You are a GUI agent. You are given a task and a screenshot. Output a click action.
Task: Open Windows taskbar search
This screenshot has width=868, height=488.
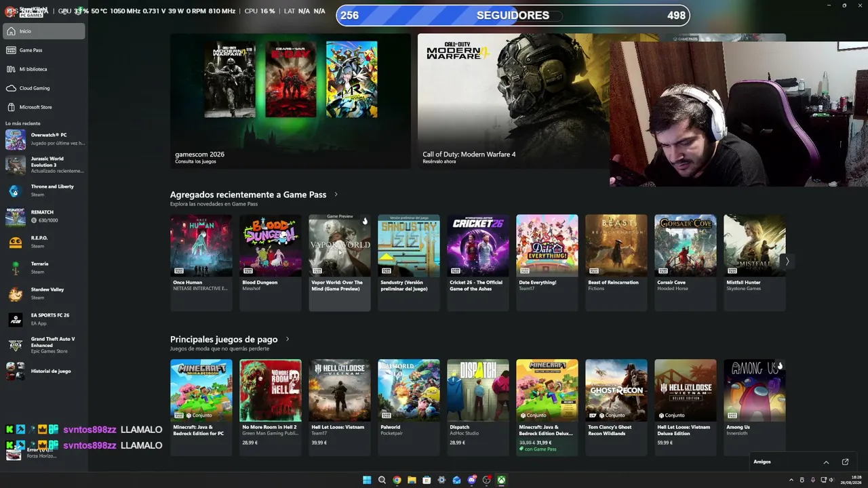point(382,480)
